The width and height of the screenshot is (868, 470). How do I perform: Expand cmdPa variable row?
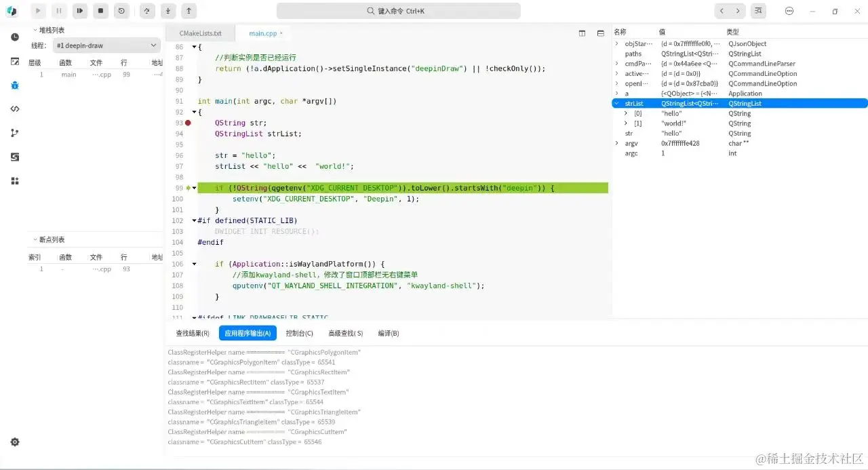[x=616, y=64]
